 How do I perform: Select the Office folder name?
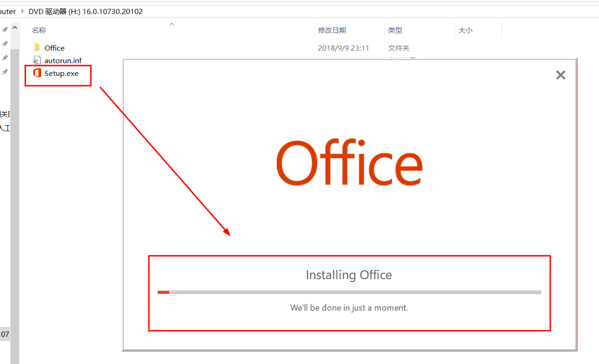click(54, 48)
